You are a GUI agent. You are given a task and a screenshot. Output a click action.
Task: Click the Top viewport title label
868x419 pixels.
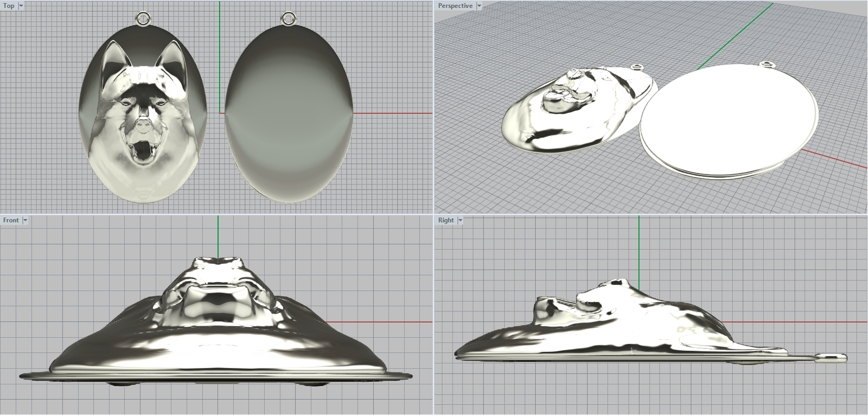coord(9,6)
